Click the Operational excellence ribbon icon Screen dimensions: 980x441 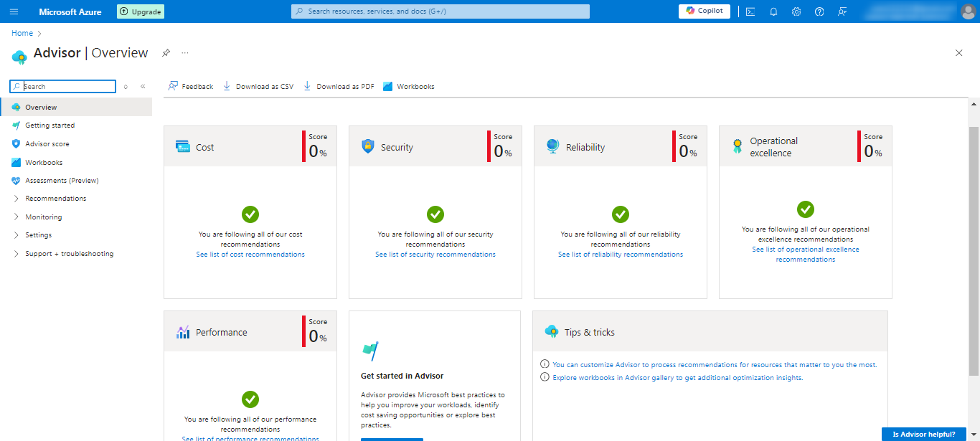click(738, 146)
